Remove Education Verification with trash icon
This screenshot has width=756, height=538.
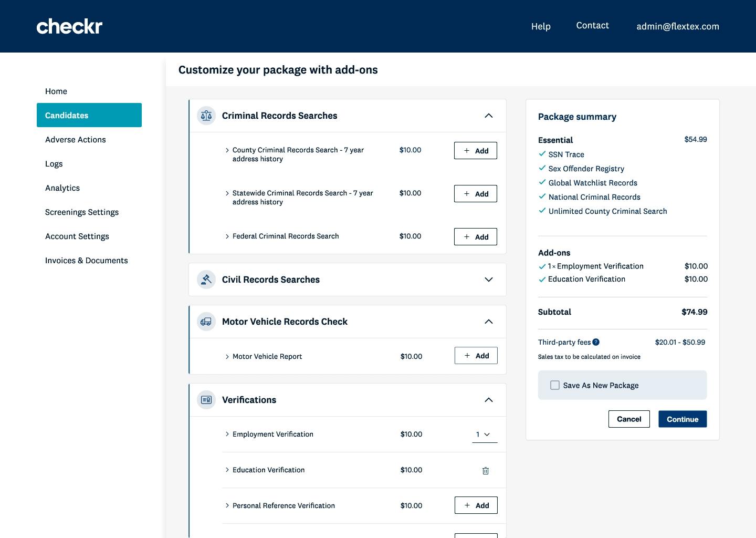click(486, 471)
